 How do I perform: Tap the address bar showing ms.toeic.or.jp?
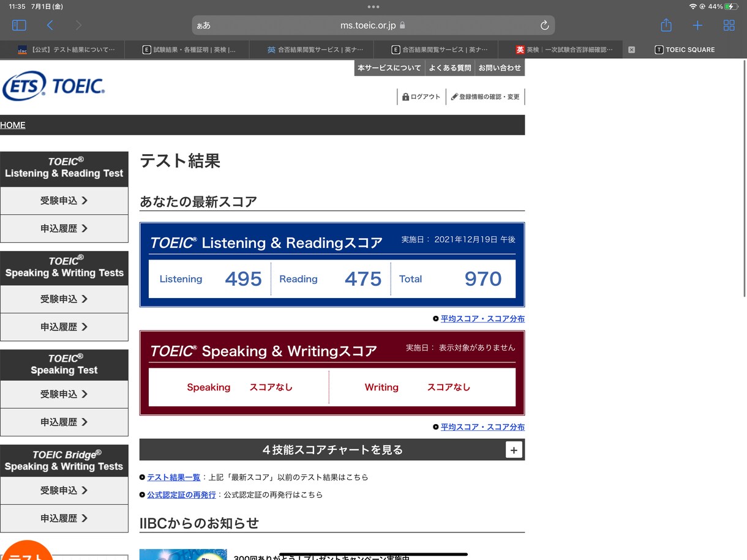[x=374, y=25]
